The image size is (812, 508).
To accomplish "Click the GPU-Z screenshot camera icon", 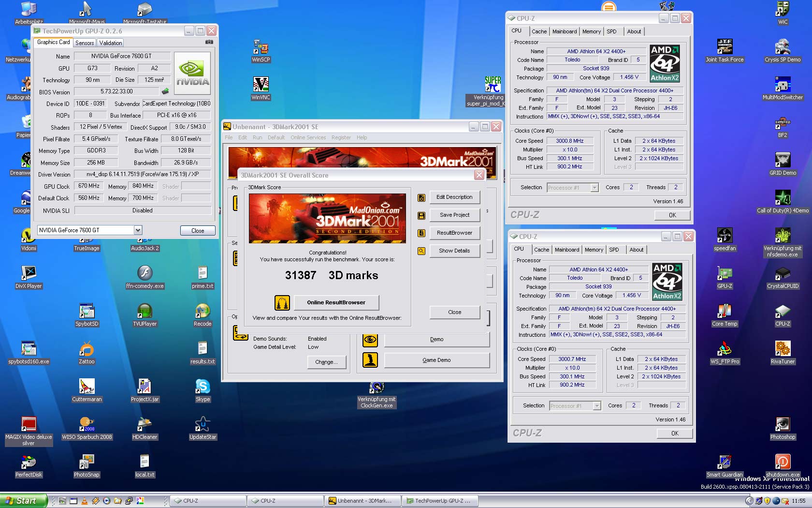I will (209, 42).
